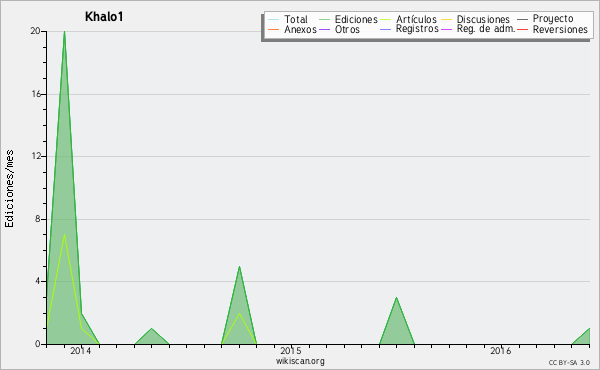
Task: Click the y-axis value 4
Action: tap(38, 281)
